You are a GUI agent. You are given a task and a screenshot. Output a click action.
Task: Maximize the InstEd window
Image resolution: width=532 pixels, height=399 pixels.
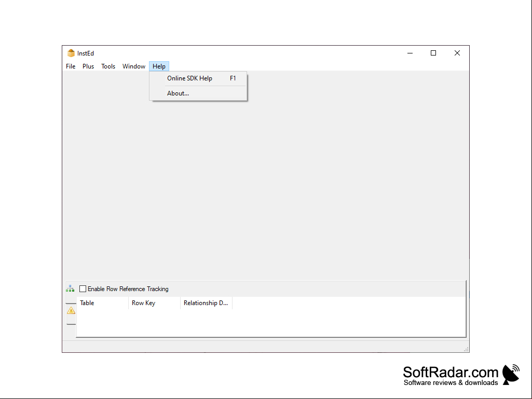[x=433, y=53]
